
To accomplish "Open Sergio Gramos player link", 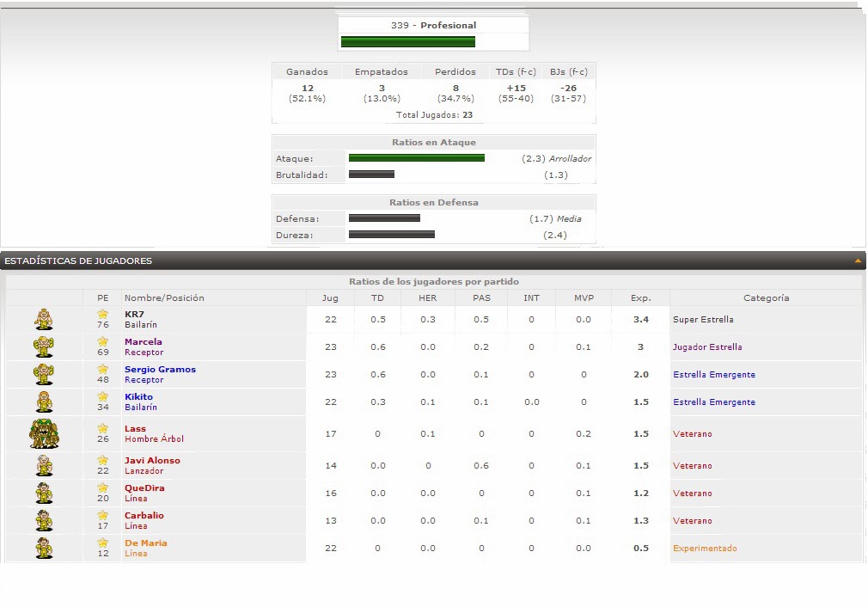I will pos(160,370).
